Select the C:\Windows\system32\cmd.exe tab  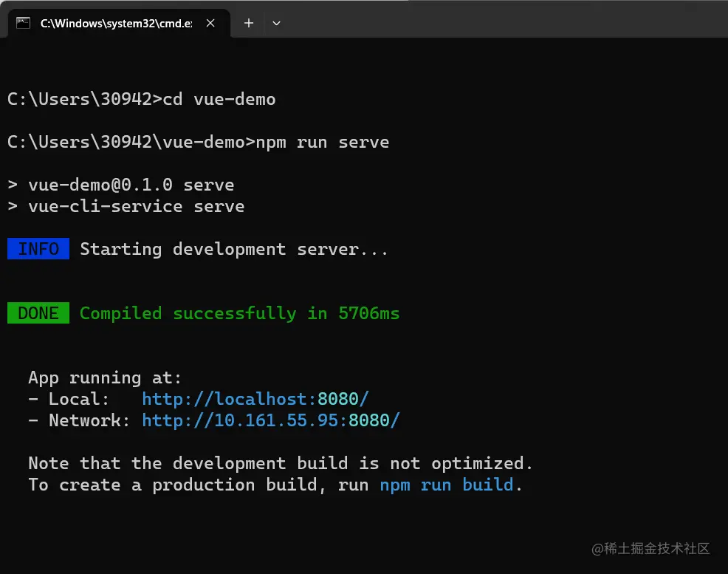tap(119, 23)
